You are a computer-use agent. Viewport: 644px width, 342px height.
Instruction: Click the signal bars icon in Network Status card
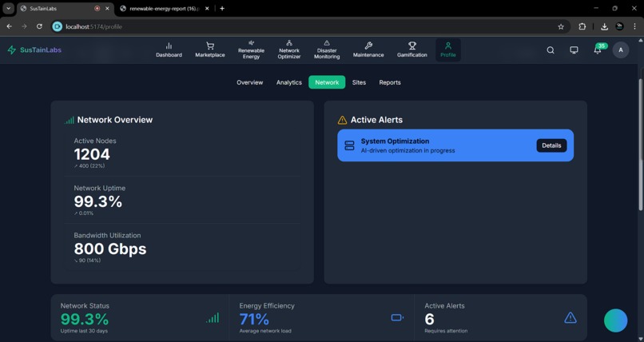pyautogui.click(x=213, y=318)
